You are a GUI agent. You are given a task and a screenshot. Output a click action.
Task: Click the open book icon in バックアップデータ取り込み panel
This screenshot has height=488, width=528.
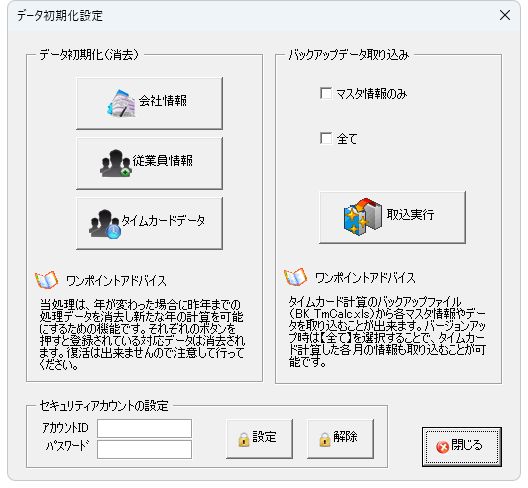pos(295,277)
